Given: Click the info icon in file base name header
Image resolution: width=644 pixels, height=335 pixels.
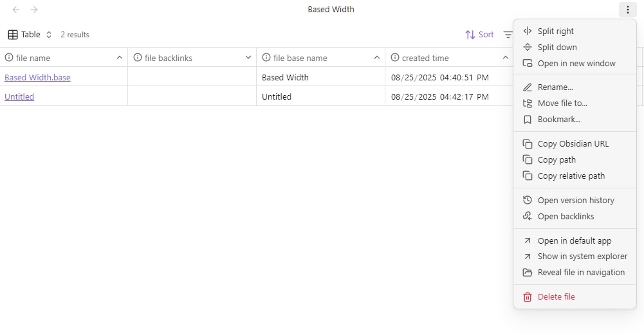Looking at the screenshot, I should (x=266, y=57).
